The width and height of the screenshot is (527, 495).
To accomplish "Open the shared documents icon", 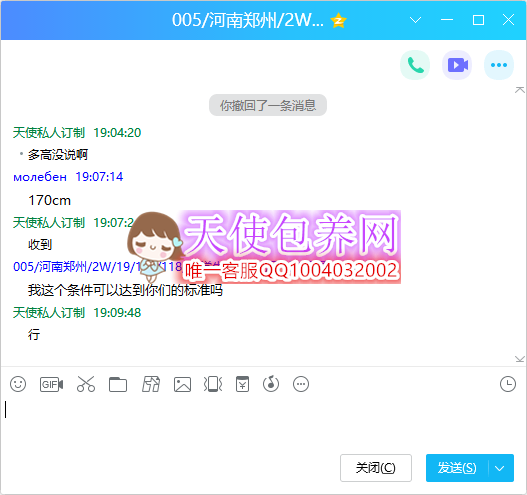I will (x=151, y=384).
